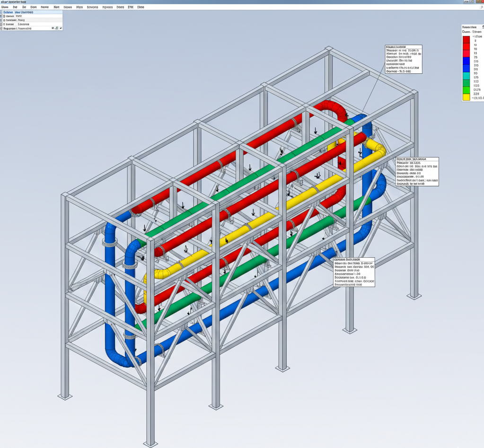Image resolution: width=484 pixels, height=448 pixels.
Task: Pick the yellow swatch in the legend
Action: tap(466, 97)
